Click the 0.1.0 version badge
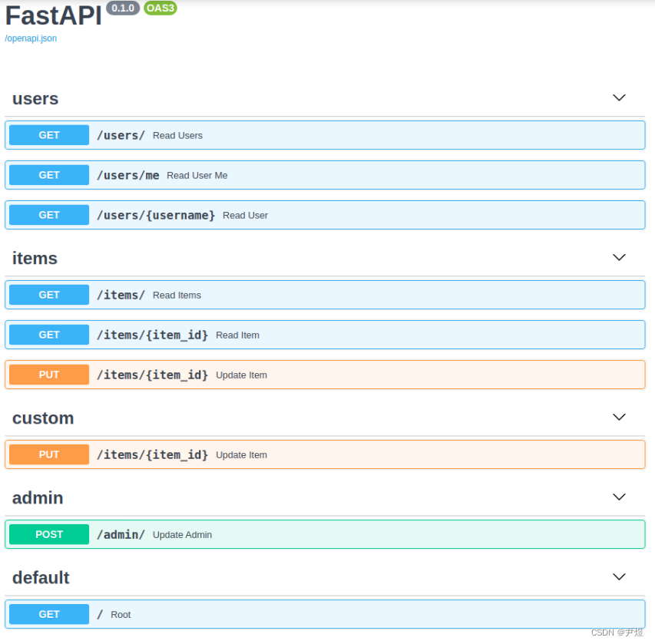 [x=123, y=8]
